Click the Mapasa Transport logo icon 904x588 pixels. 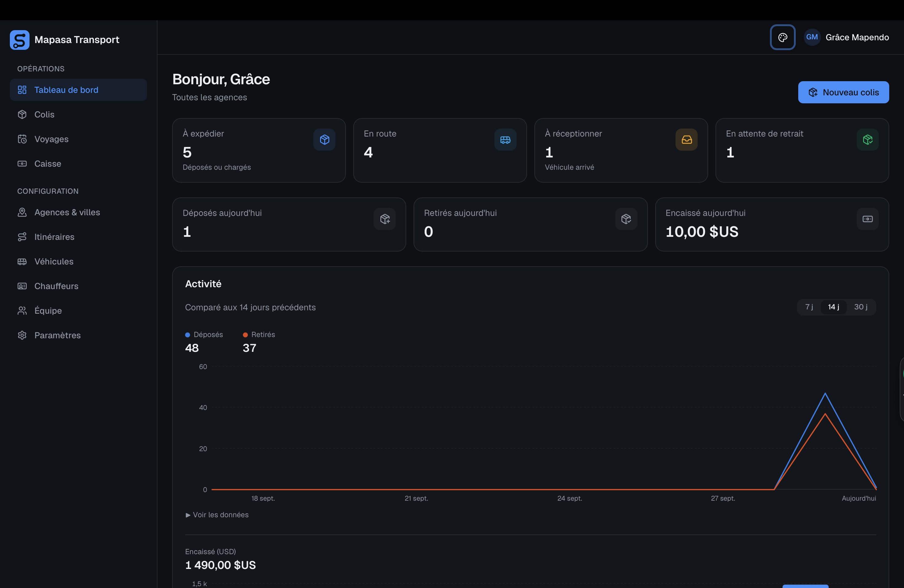coord(19,39)
